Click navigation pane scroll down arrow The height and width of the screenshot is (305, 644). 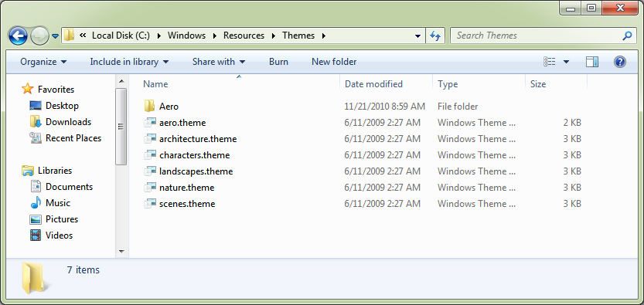(121, 251)
